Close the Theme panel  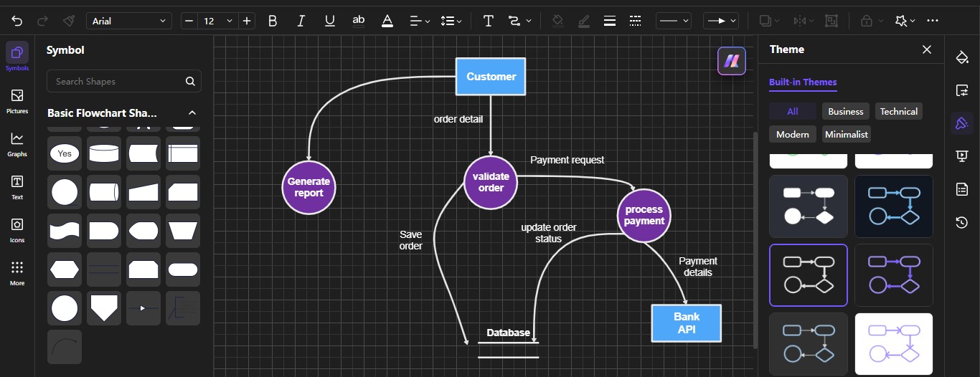(927, 49)
